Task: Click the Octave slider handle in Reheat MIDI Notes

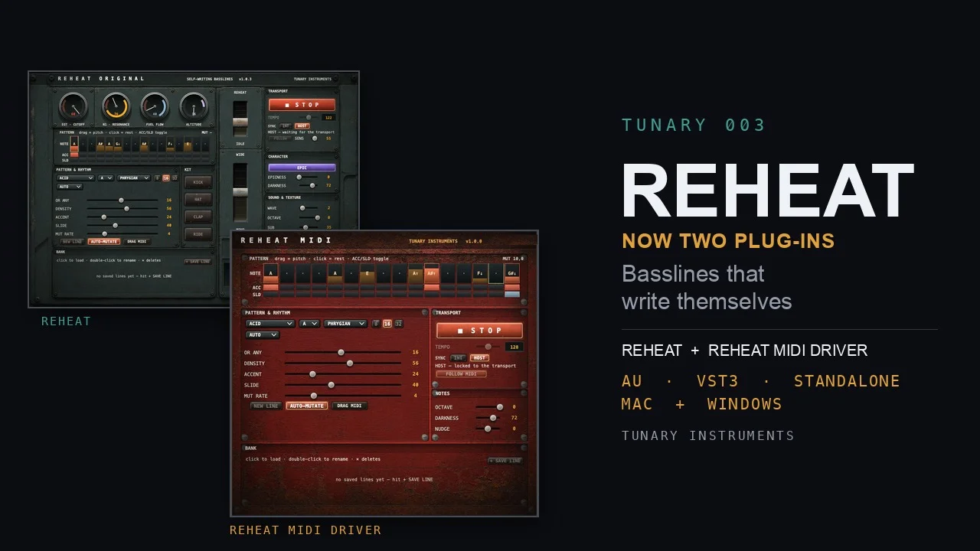Action: 500,407
